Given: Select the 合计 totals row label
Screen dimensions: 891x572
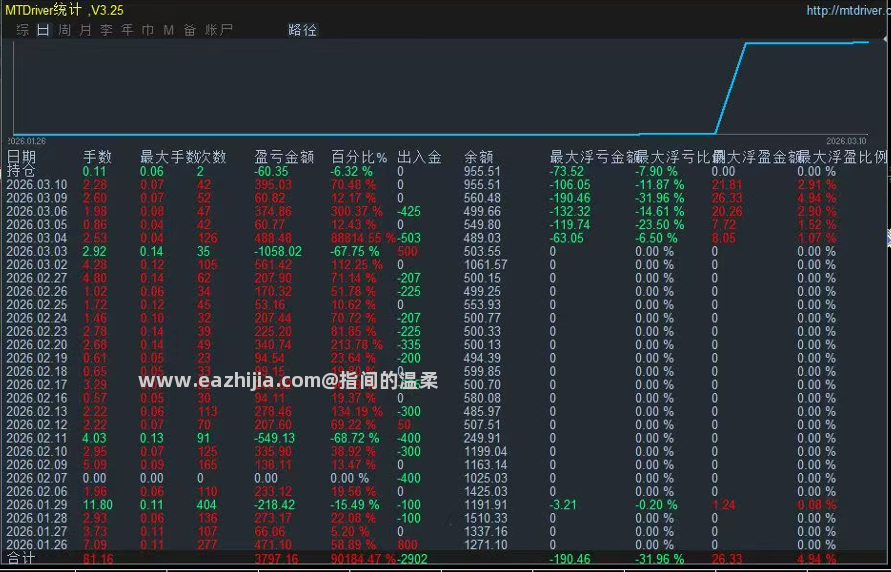Looking at the screenshot, I should (x=21, y=559).
